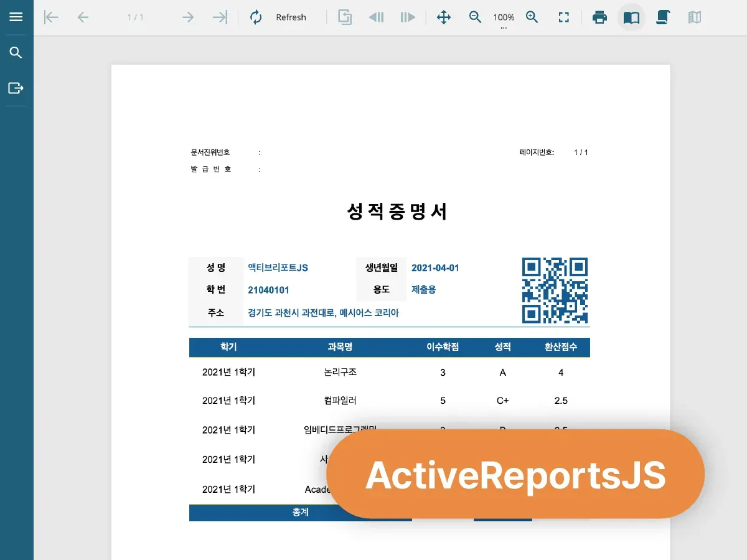Viewport: 747px width, 560px height.
Task: Zoom out with magnifier minus
Action: click(x=476, y=17)
